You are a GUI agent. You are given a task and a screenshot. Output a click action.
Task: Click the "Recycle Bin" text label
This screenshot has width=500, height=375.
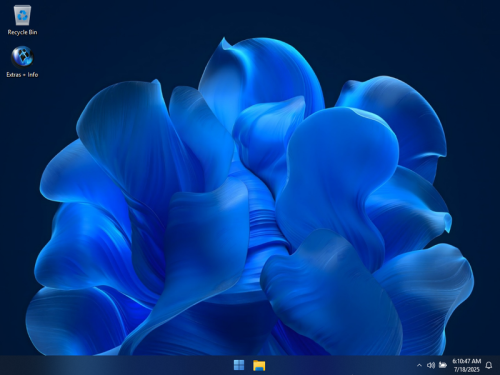(22, 32)
